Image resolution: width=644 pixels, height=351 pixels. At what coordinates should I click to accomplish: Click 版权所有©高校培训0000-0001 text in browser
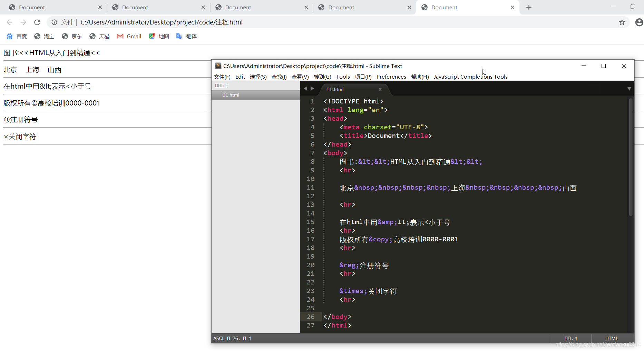click(52, 103)
